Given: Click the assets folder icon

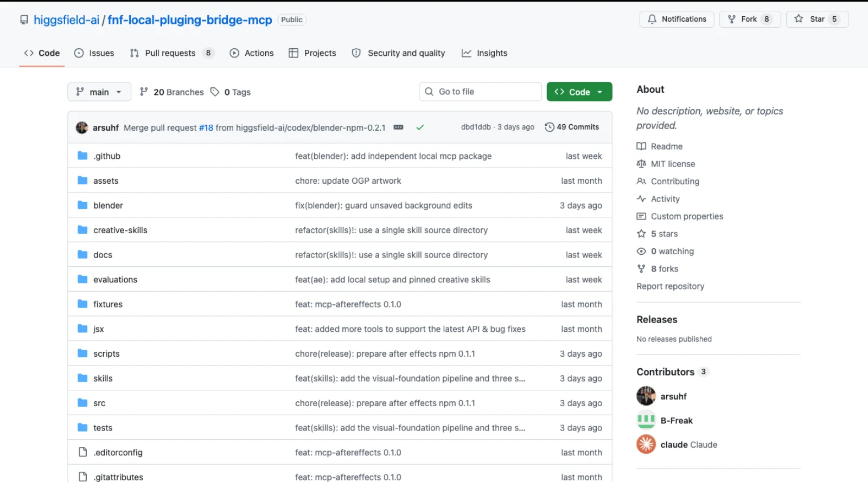Looking at the screenshot, I should point(82,181).
